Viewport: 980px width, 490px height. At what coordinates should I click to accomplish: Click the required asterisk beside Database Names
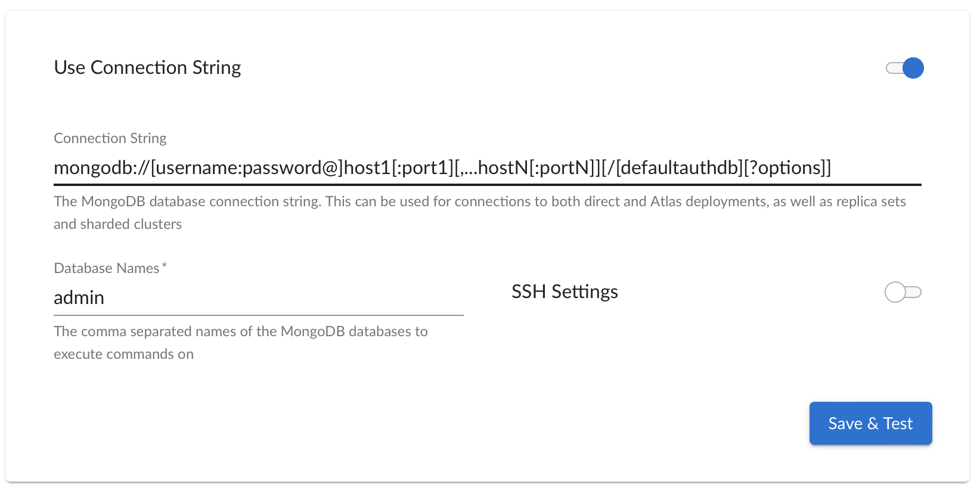tap(164, 266)
